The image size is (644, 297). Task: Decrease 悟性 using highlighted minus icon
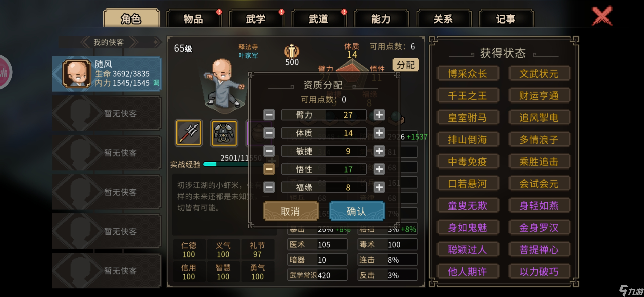(x=269, y=169)
